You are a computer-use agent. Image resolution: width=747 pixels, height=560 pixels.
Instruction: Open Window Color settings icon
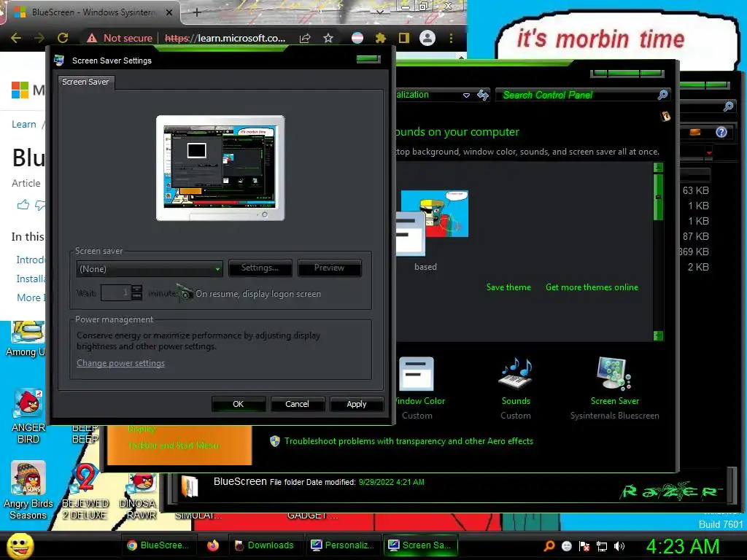(416, 374)
